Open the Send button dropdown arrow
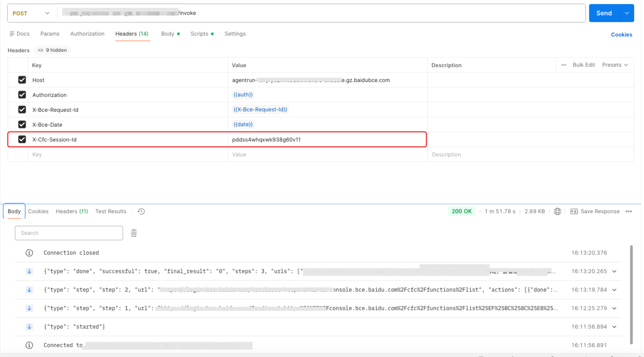 coord(627,13)
